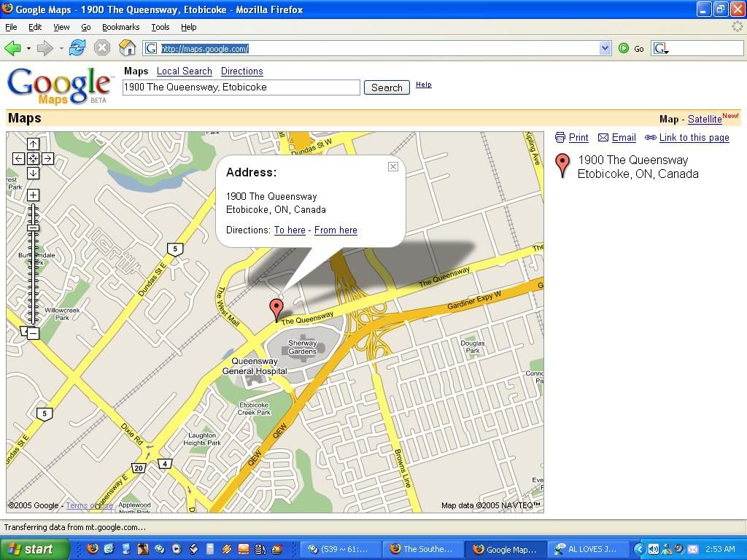Close the Address info balloon
This screenshot has width=747, height=560.
(393, 166)
